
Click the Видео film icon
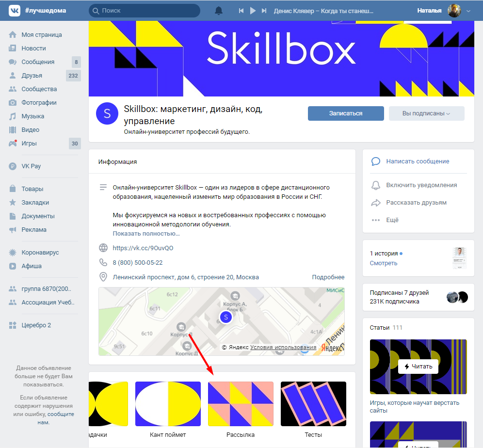(13, 129)
